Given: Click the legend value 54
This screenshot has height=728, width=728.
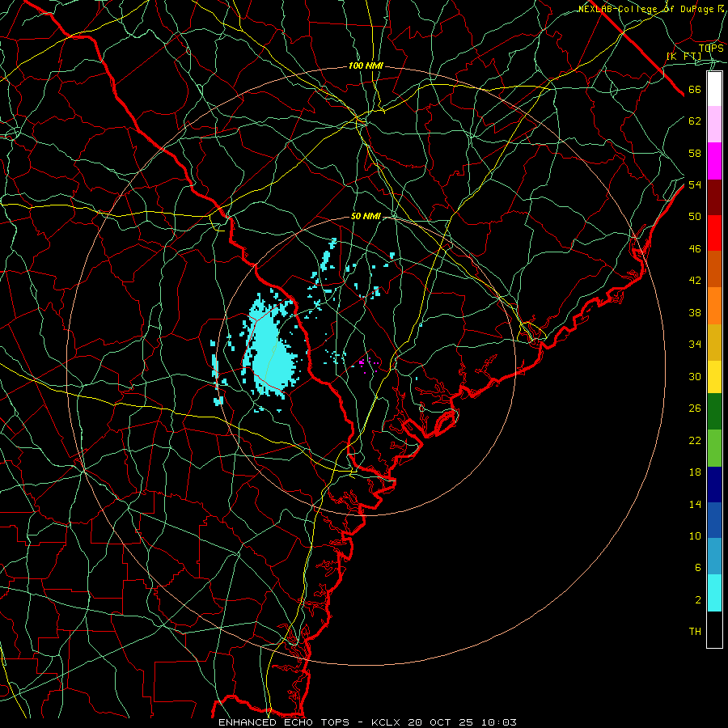Looking at the screenshot, I should [695, 184].
